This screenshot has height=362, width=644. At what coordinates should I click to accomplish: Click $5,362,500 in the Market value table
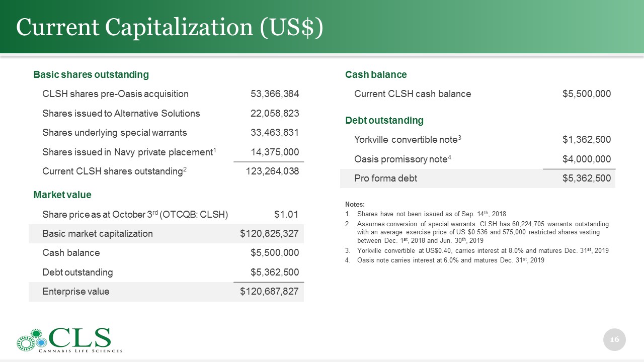coord(275,272)
